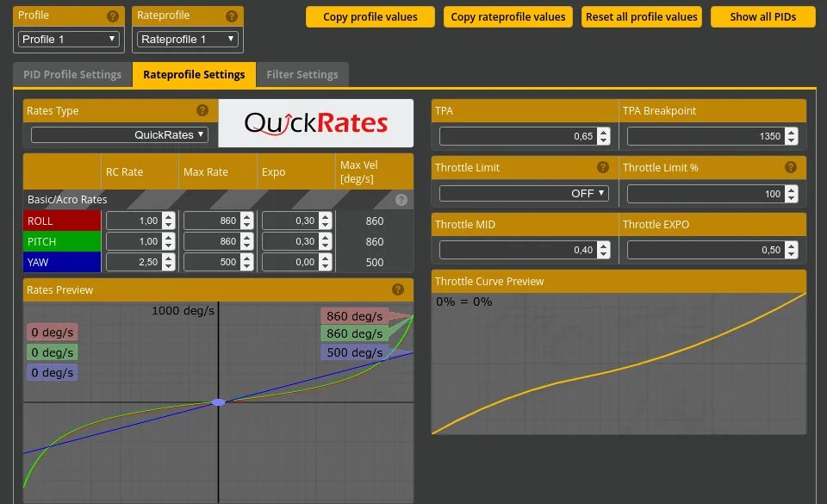
Task: Click Show all PIDs button
Action: coord(762,17)
